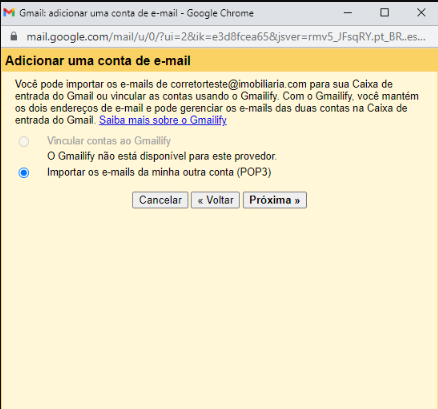Click the Adicionar uma conta de e-mail header

coord(98,61)
